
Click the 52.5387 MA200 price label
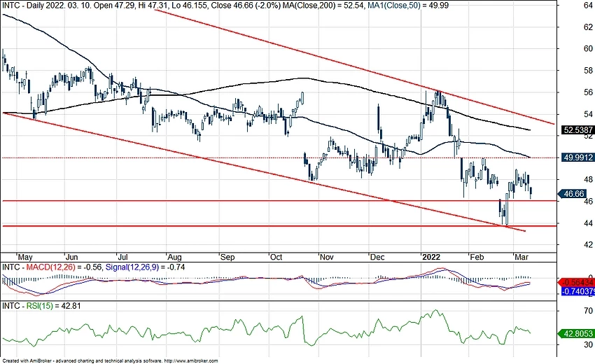click(x=577, y=129)
